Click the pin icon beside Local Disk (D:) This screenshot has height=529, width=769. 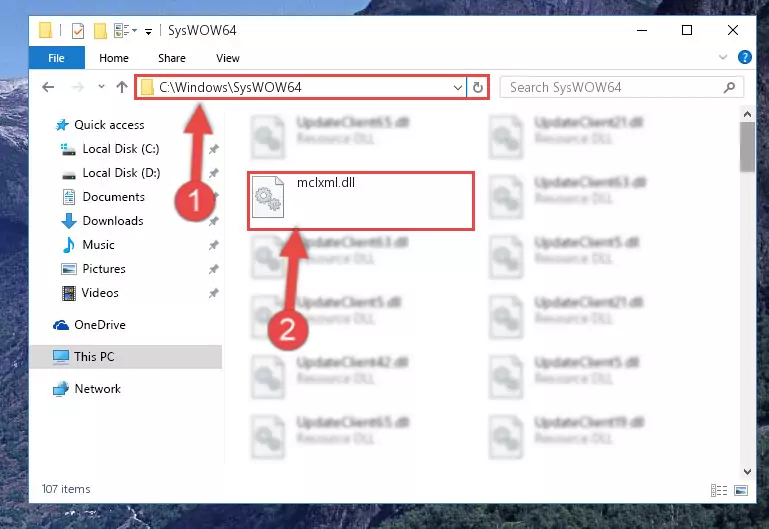pos(213,173)
